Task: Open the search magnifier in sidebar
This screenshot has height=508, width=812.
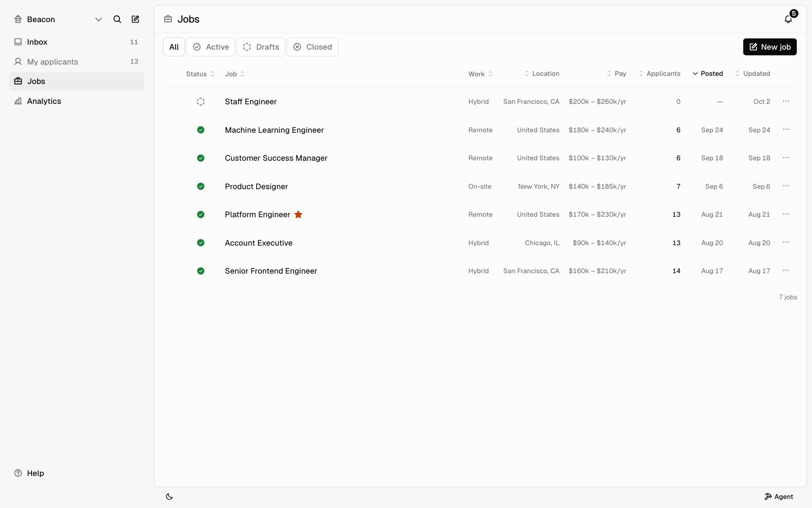Action: pos(117,19)
